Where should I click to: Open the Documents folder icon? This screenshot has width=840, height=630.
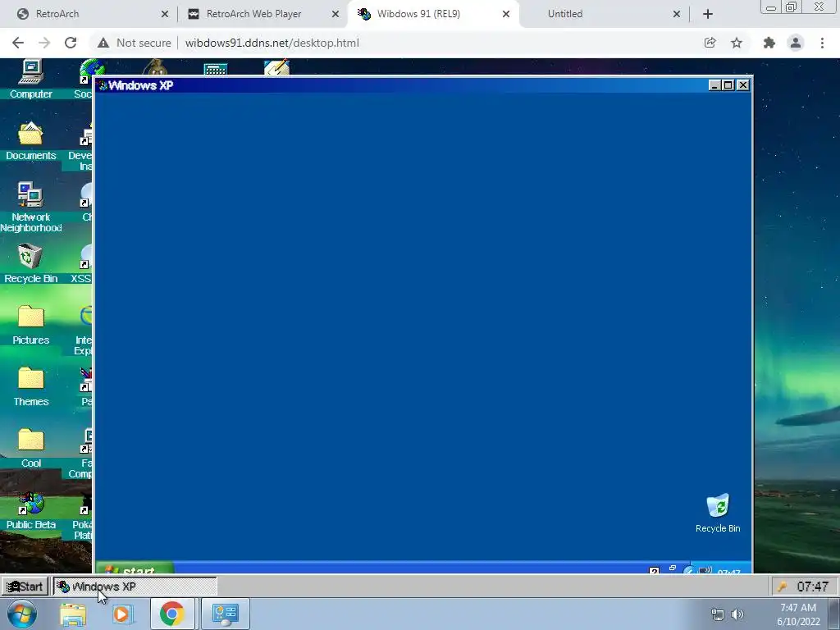[x=30, y=140]
